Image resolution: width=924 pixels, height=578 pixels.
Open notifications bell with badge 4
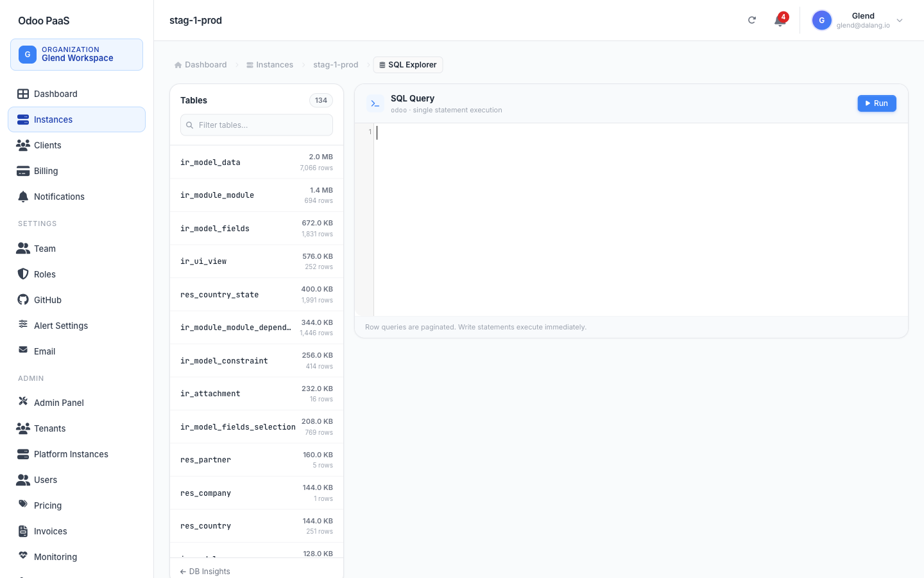(x=780, y=20)
